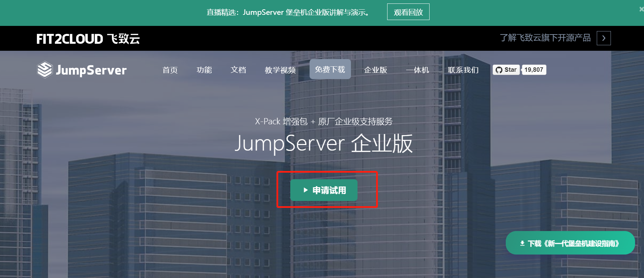Click the GitHub Star button
Viewport: 644px width, 278px height.
pyautogui.click(x=506, y=70)
